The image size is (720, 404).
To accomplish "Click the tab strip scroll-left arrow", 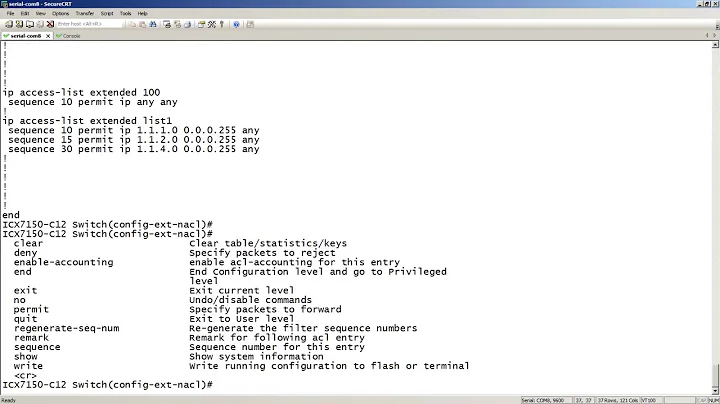I will pos(707,35).
